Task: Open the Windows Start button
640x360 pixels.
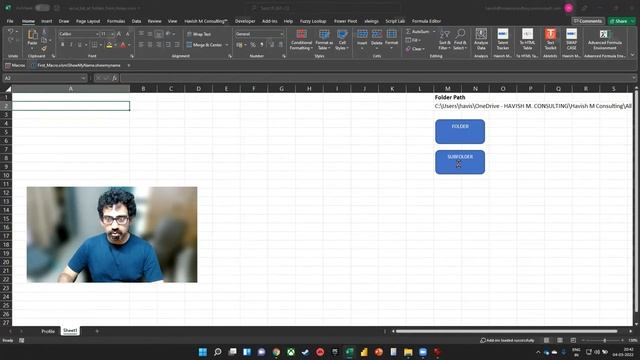Action: click(202, 352)
